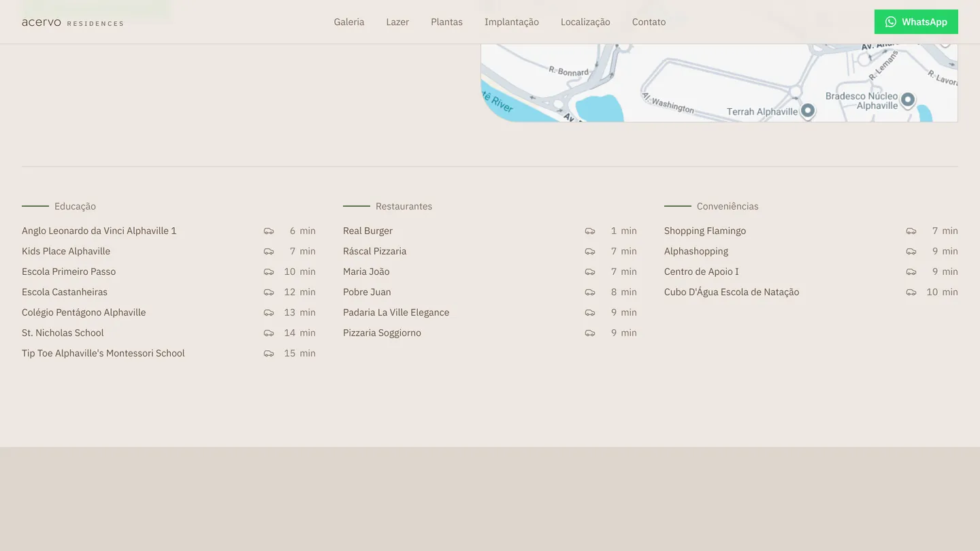The height and width of the screenshot is (551, 980).
Task: Click the car icon beside Kids Place Alphaville
Action: (x=269, y=252)
